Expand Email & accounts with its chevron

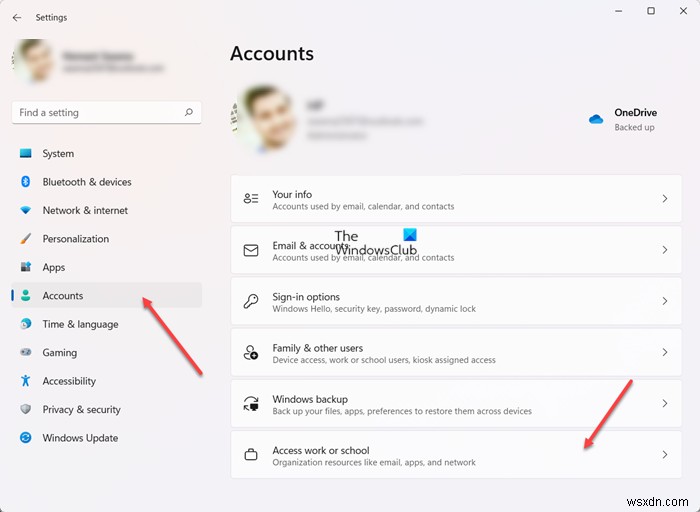[665, 250]
